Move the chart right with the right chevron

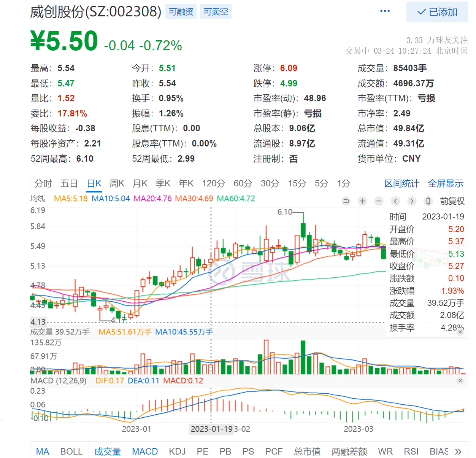coord(412,201)
